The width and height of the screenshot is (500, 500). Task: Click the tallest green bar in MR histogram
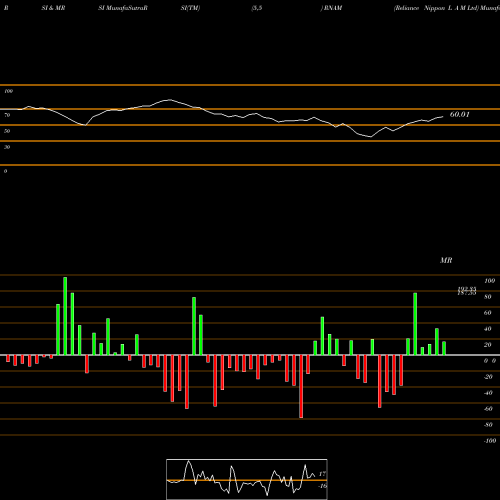(x=65, y=316)
